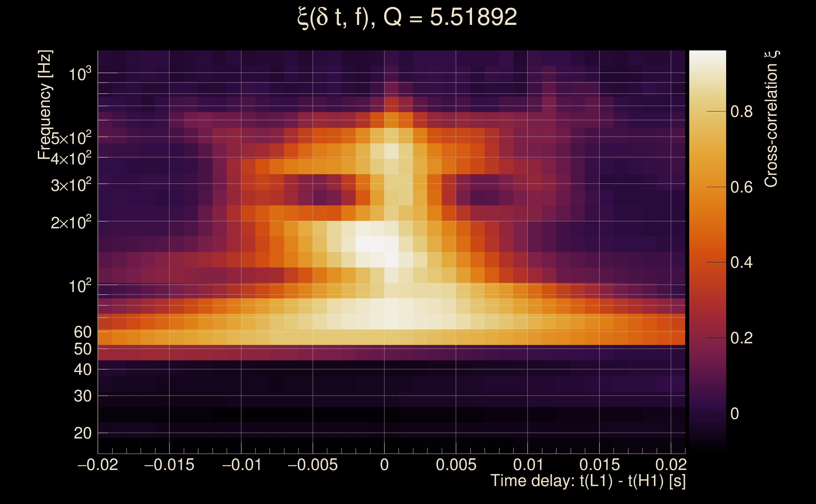Click the 0.015 label on the time axis

[599, 465]
